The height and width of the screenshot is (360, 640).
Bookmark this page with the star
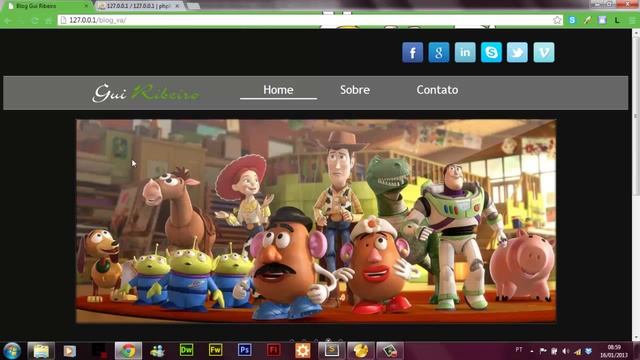(557, 20)
